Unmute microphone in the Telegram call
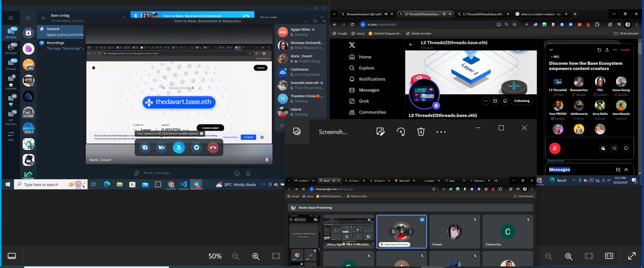Image resolution: width=644 pixels, height=268 pixels. click(x=179, y=147)
